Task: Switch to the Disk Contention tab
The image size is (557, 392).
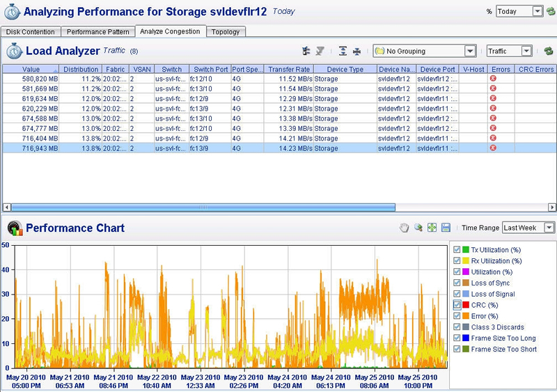Action: (31, 32)
